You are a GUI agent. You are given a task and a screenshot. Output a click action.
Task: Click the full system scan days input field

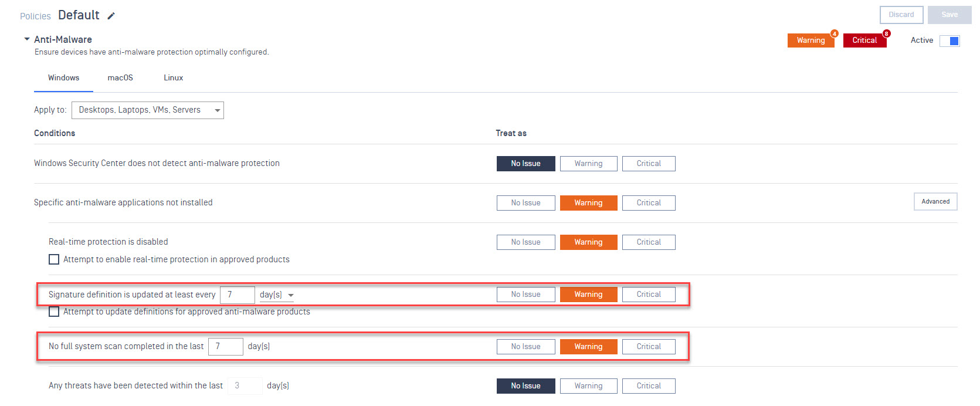(226, 347)
